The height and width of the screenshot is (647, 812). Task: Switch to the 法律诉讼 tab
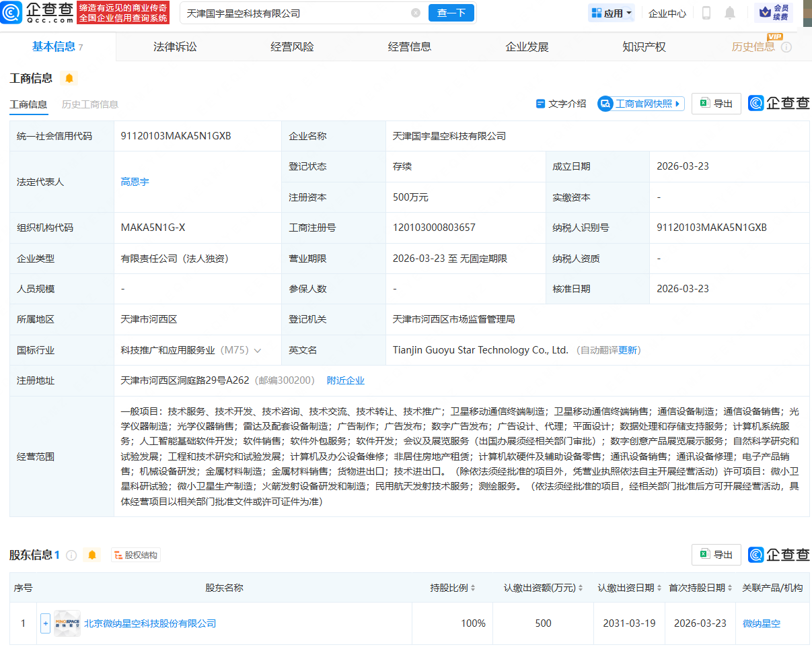175,46
